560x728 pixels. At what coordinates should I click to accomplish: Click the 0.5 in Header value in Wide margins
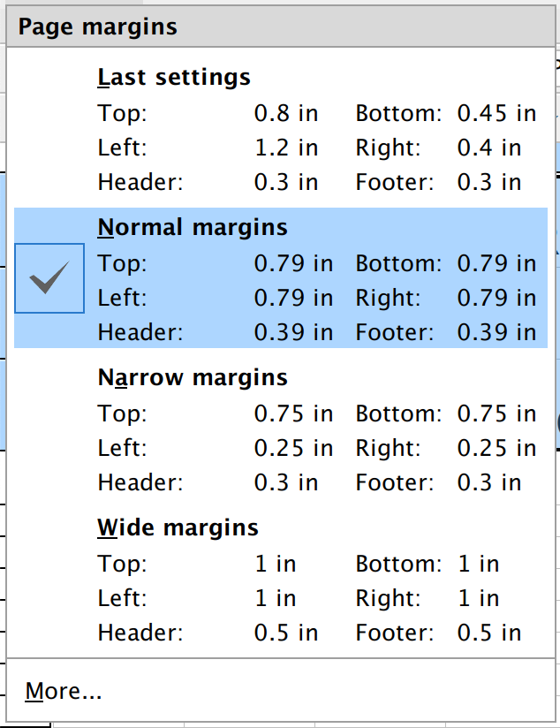pos(286,633)
